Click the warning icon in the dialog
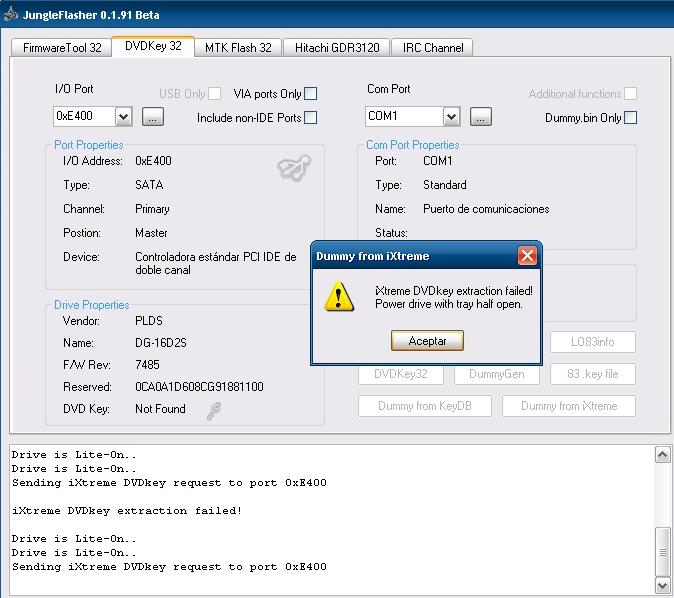 click(340, 297)
